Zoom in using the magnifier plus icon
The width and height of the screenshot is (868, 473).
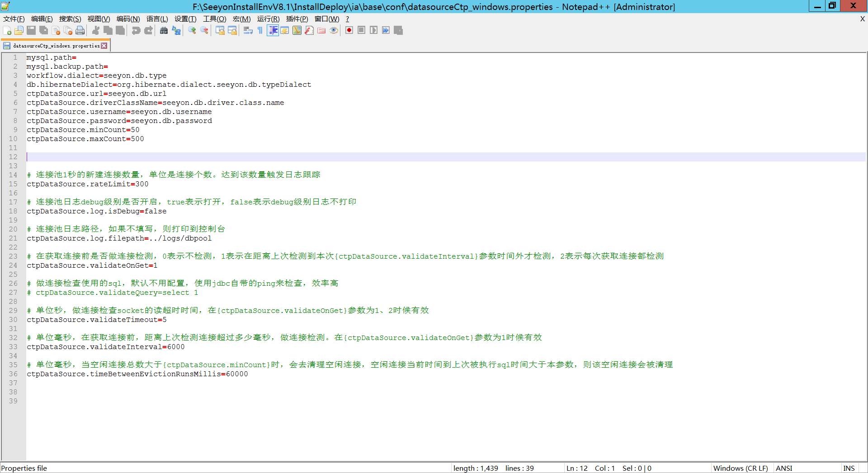(192, 30)
